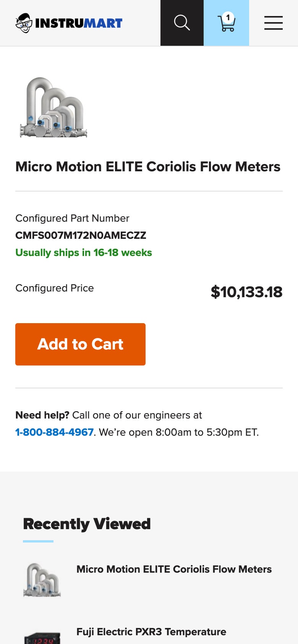The width and height of the screenshot is (298, 644).
Task: Call the 1-800-884-4967 engineer phone link
Action: [x=54, y=432]
